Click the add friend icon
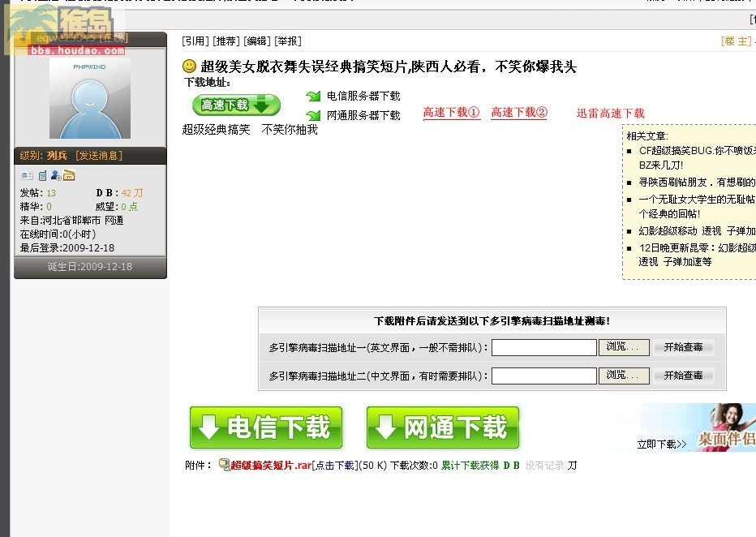 (56, 175)
